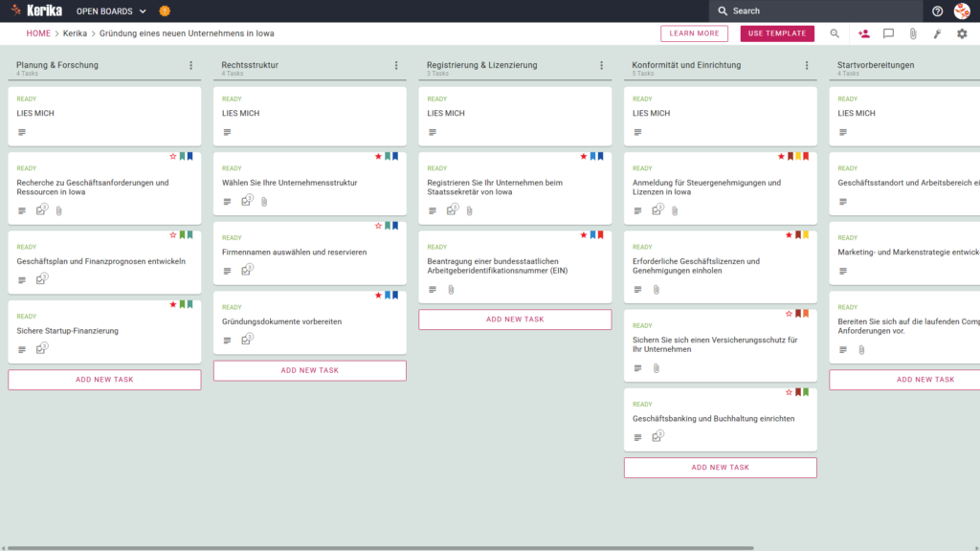
Task: Click yellow tag on Anmeldung für Steuergenehmigungen card
Action: (x=798, y=156)
